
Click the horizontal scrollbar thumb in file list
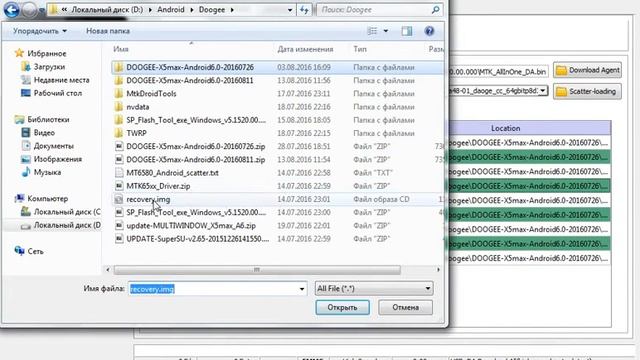[257, 270]
